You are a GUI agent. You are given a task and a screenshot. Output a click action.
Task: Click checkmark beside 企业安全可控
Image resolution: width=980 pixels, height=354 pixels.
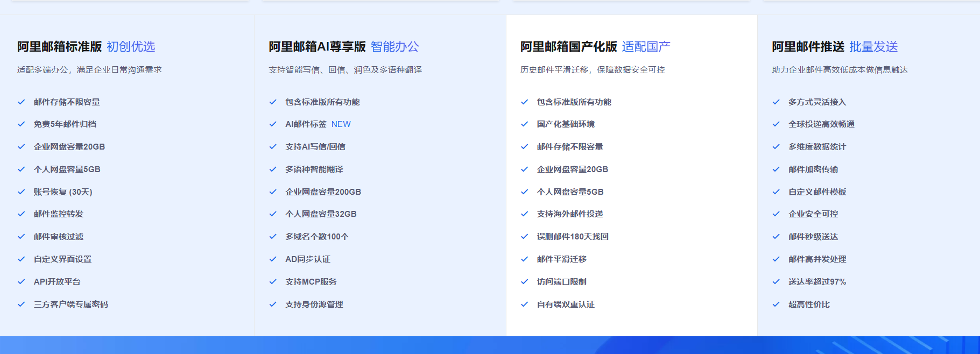[776, 214]
